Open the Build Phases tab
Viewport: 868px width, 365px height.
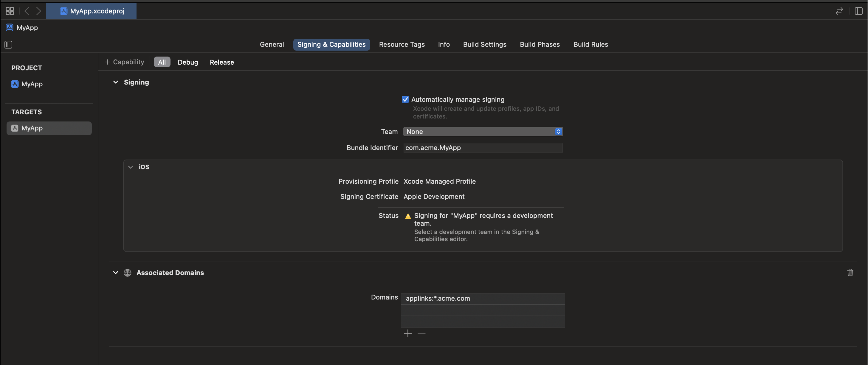pyautogui.click(x=540, y=44)
